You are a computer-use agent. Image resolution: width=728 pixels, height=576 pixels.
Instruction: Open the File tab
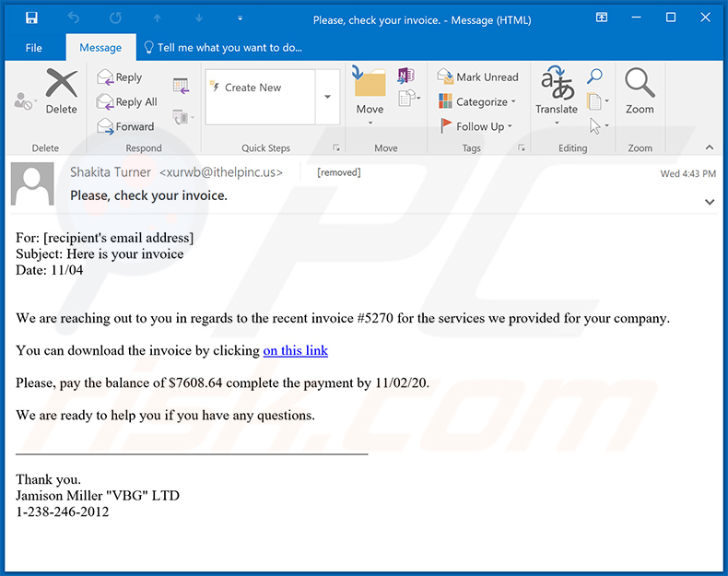point(33,48)
